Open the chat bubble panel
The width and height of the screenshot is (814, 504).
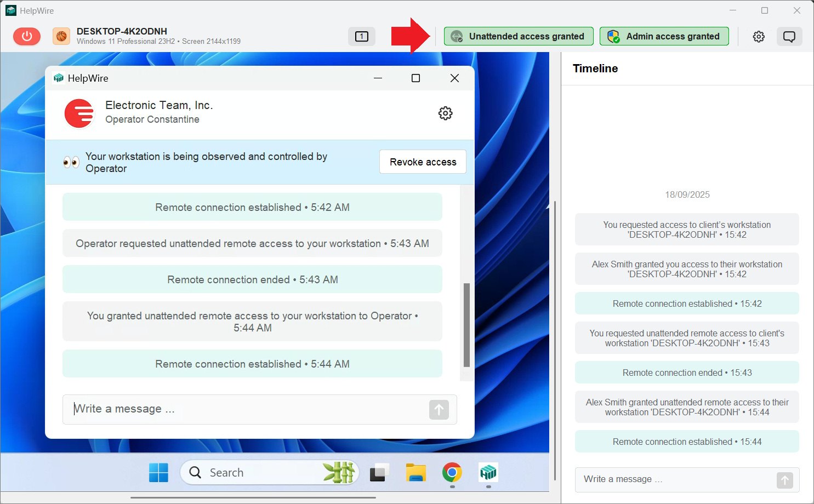click(789, 36)
